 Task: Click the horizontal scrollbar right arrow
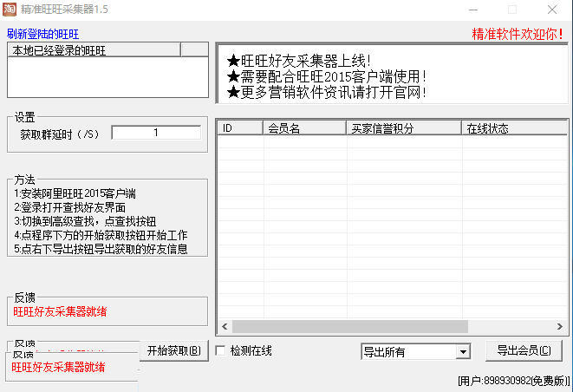tap(560, 327)
